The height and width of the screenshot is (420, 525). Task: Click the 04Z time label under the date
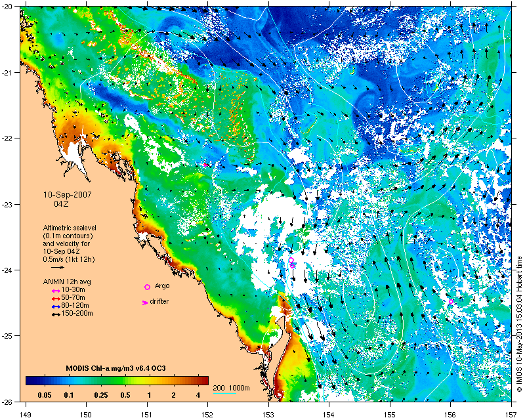61,203
